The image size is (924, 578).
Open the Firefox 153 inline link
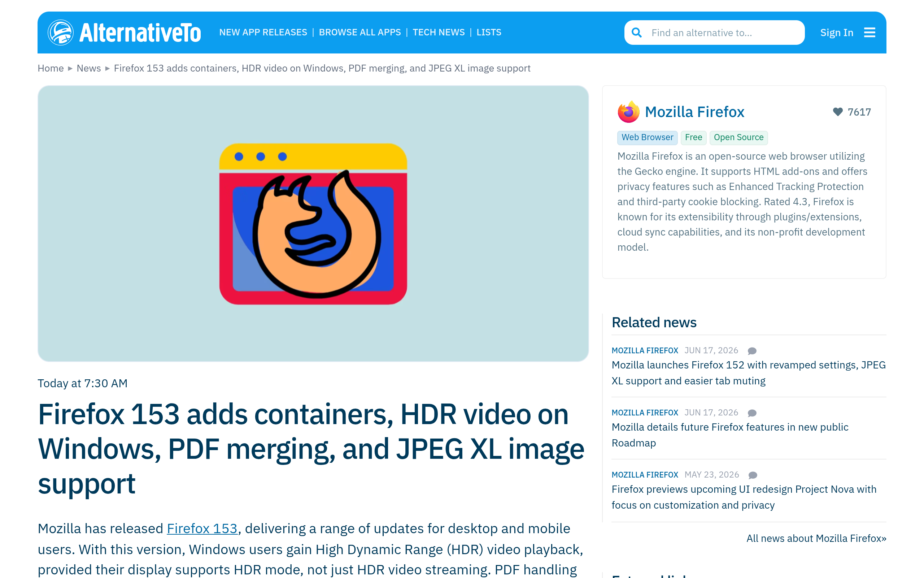(x=202, y=528)
